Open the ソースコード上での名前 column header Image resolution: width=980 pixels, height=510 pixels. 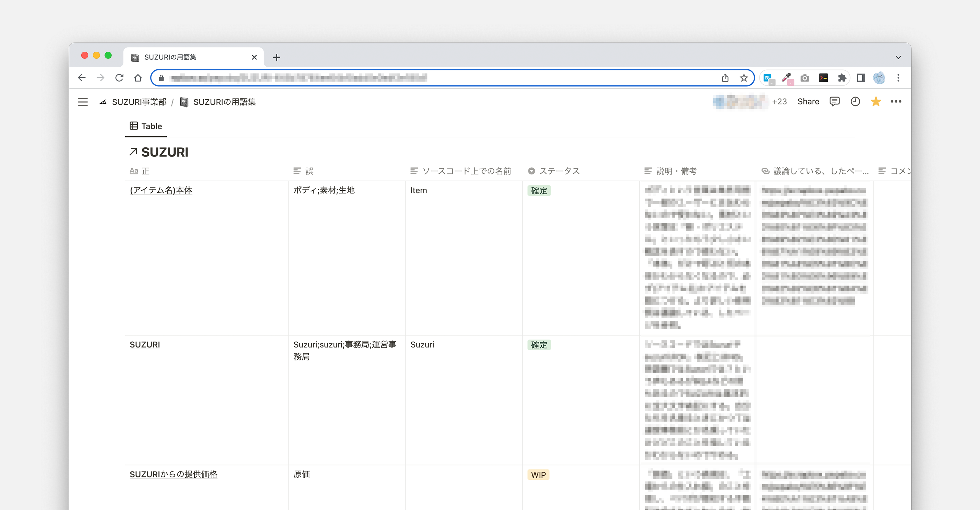(x=461, y=171)
